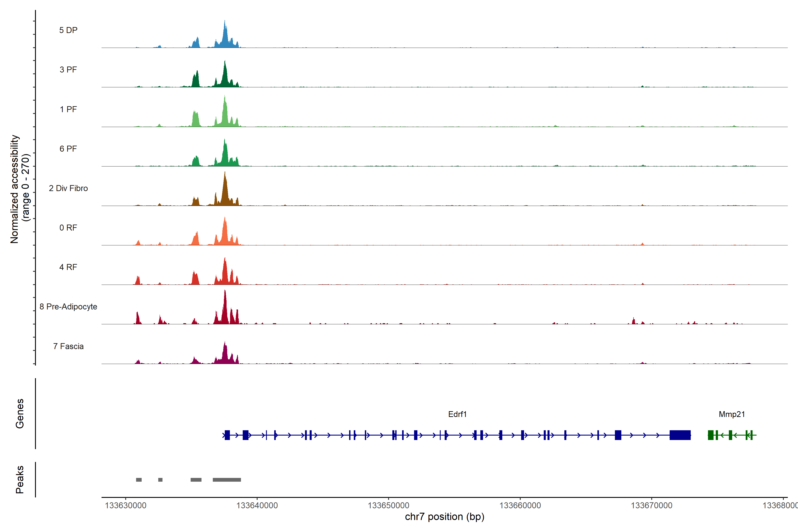
Task: Click the first green Mmp21 exon block
Action: tap(710, 435)
